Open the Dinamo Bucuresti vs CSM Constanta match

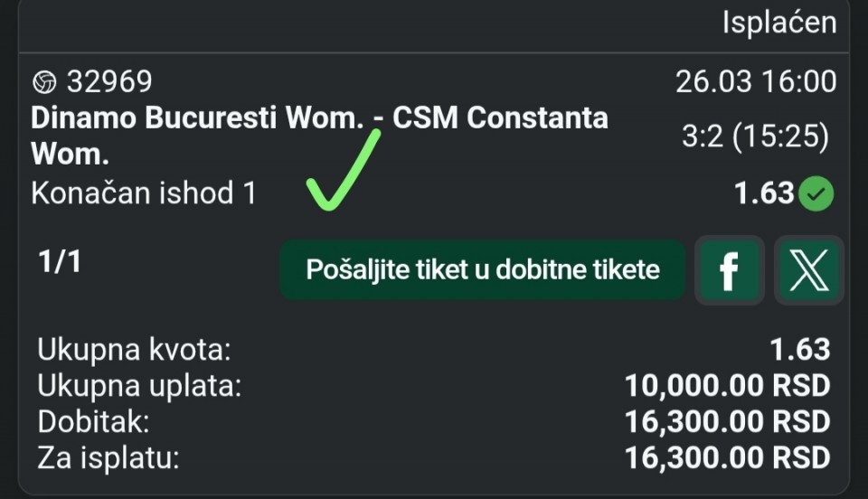tap(319, 134)
